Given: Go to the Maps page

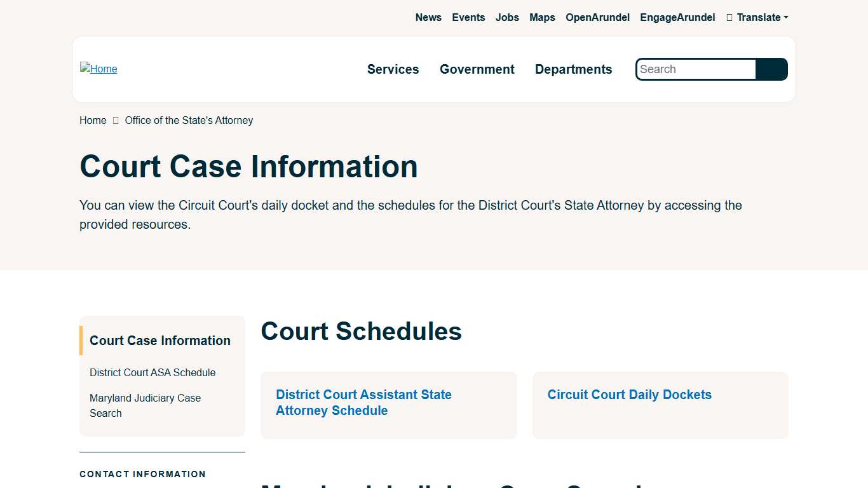Looking at the screenshot, I should [x=542, y=17].
